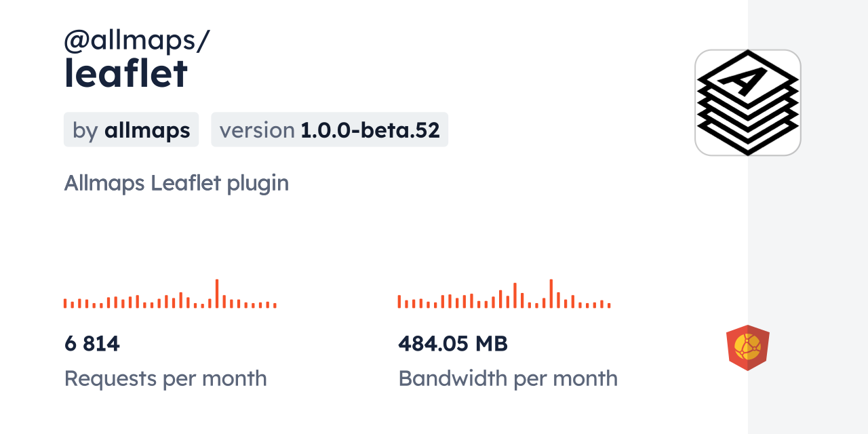Select the "by allmaps" author badge
The height and width of the screenshot is (434, 868).
(x=131, y=130)
